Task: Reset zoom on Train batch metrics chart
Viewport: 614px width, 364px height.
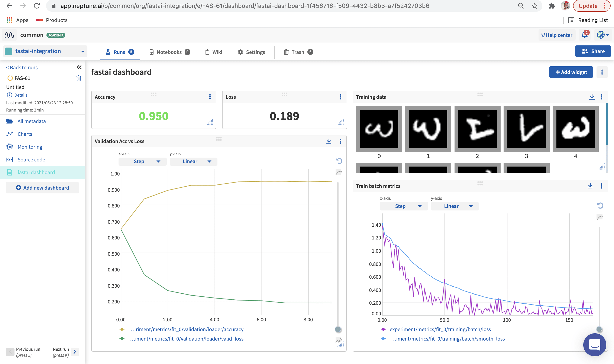Action: click(x=600, y=206)
